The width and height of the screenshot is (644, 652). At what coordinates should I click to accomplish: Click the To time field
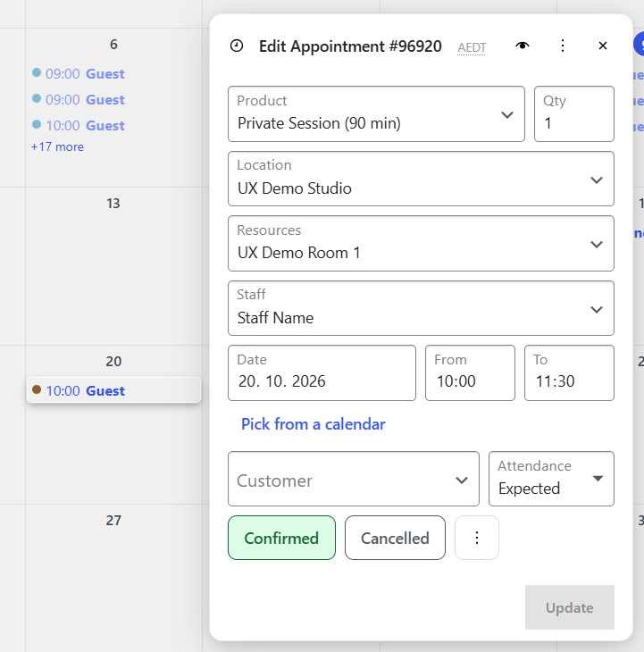point(569,373)
